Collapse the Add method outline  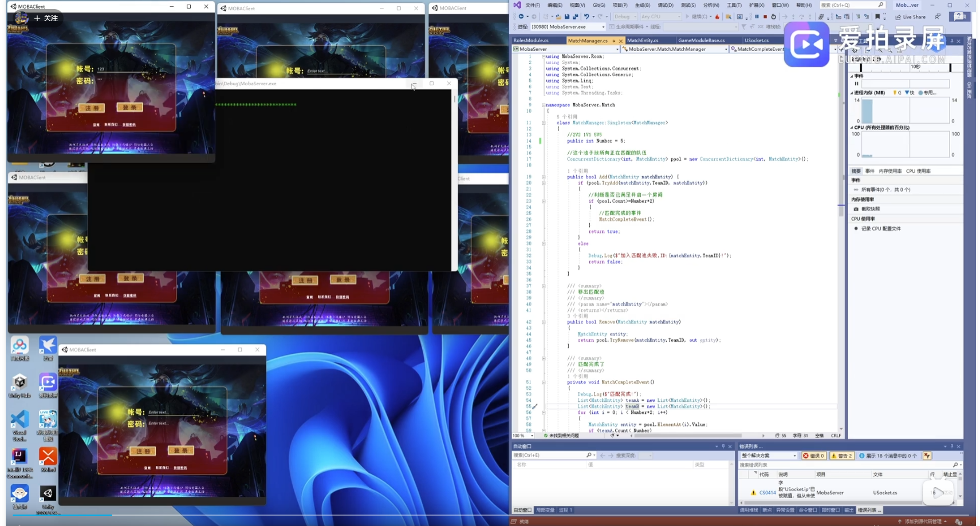tap(544, 177)
